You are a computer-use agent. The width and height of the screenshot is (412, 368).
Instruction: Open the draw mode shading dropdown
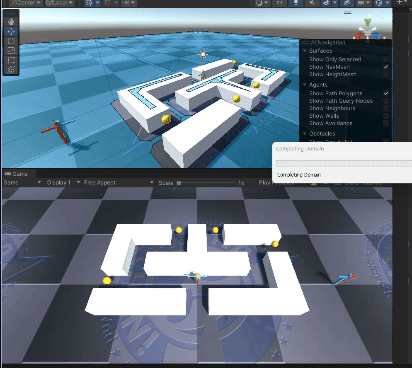click(263, 3)
